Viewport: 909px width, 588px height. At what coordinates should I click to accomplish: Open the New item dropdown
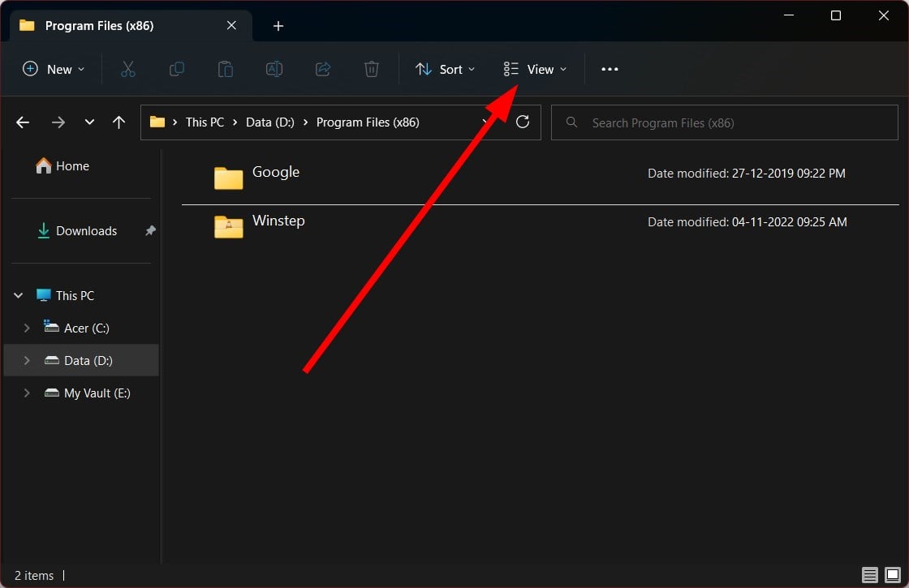(54, 69)
